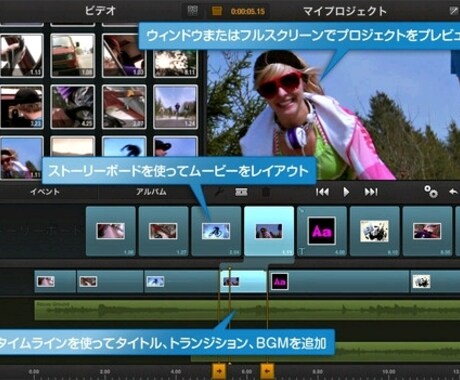Click the 8.00 mark on time ruler
Viewport: 460px width, 380px height.
pos(317,371)
